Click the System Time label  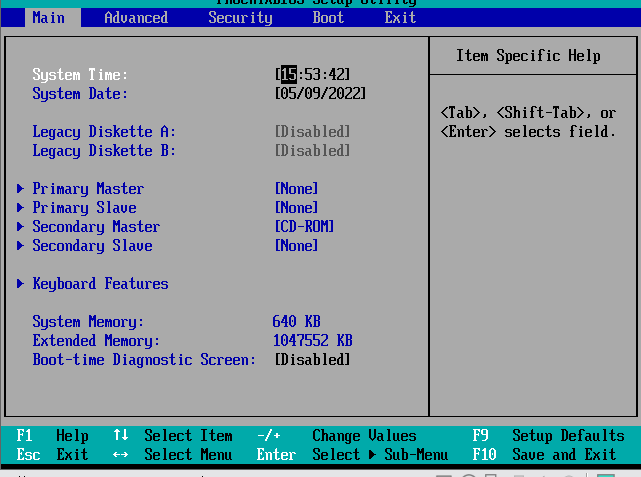(80, 75)
